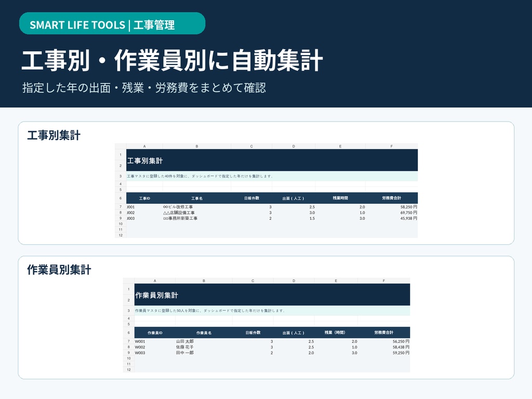
Task: Select the 58,250 円 cell
Action: [392, 207]
